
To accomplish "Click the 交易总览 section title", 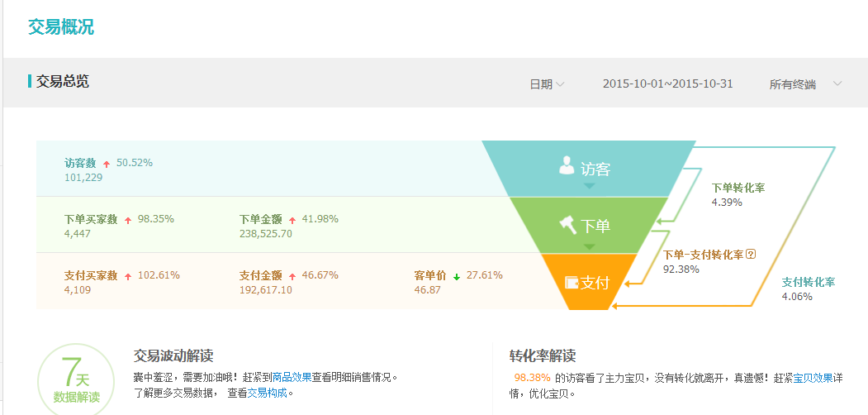I will [x=62, y=81].
